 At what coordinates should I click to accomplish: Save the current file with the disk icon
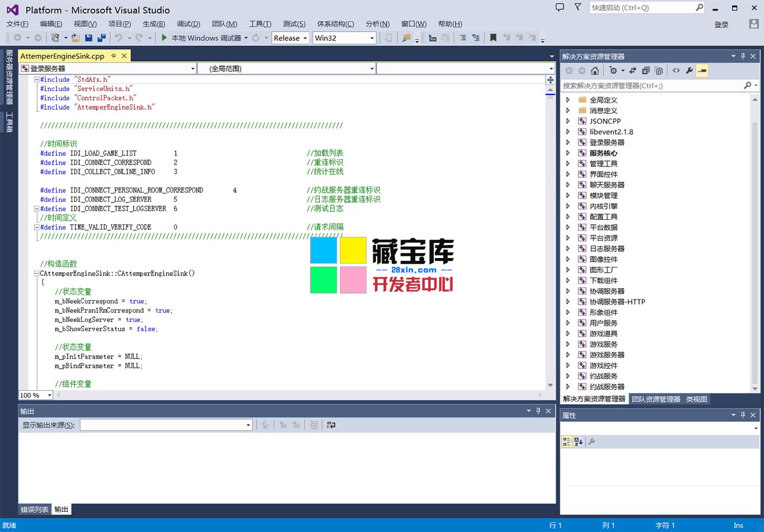click(88, 38)
